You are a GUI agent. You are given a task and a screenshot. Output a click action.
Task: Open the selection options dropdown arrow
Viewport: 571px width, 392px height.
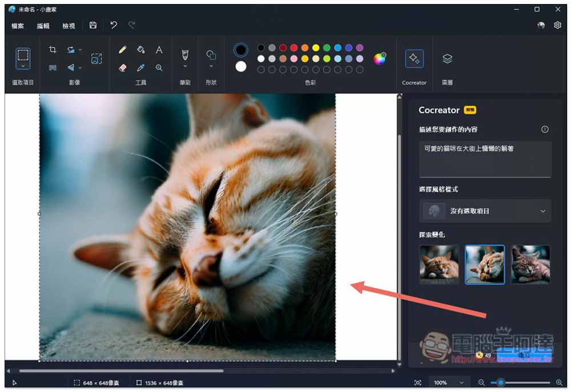(23, 66)
